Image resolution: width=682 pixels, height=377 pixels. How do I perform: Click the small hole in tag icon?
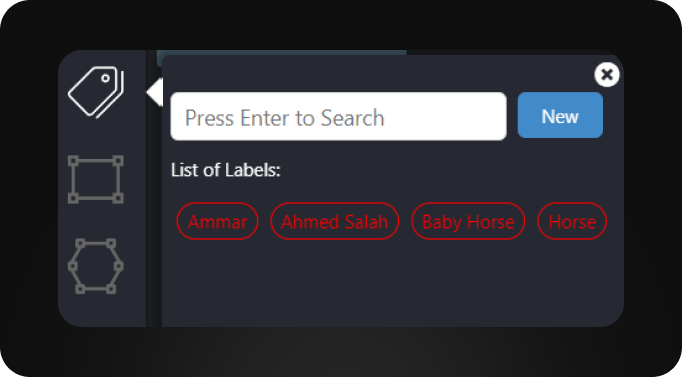[x=105, y=79]
